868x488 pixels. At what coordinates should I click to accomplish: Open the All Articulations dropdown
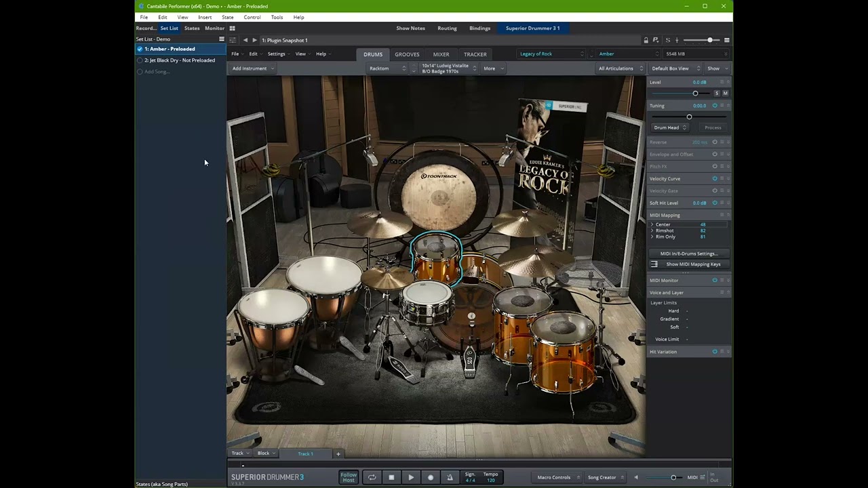620,68
